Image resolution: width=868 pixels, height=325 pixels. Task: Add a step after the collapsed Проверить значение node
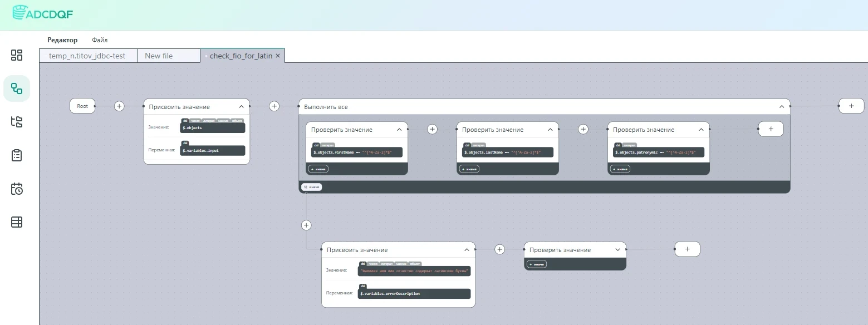coord(687,249)
